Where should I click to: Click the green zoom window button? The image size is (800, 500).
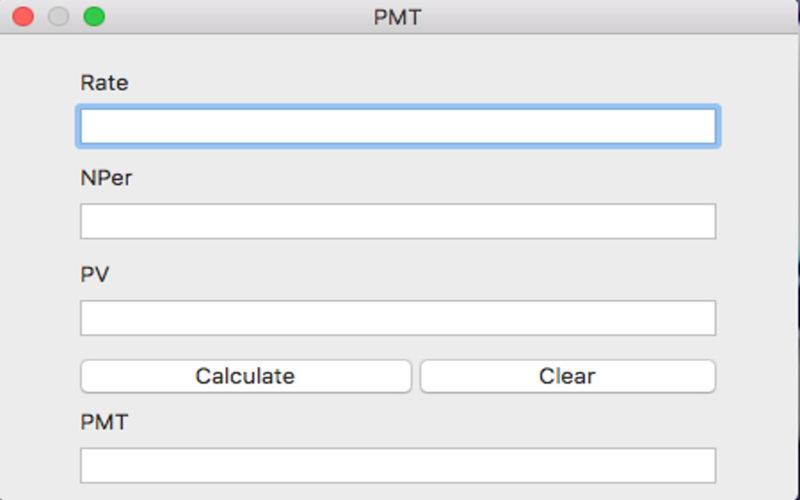pyautogui.click(x=94, y=16)
